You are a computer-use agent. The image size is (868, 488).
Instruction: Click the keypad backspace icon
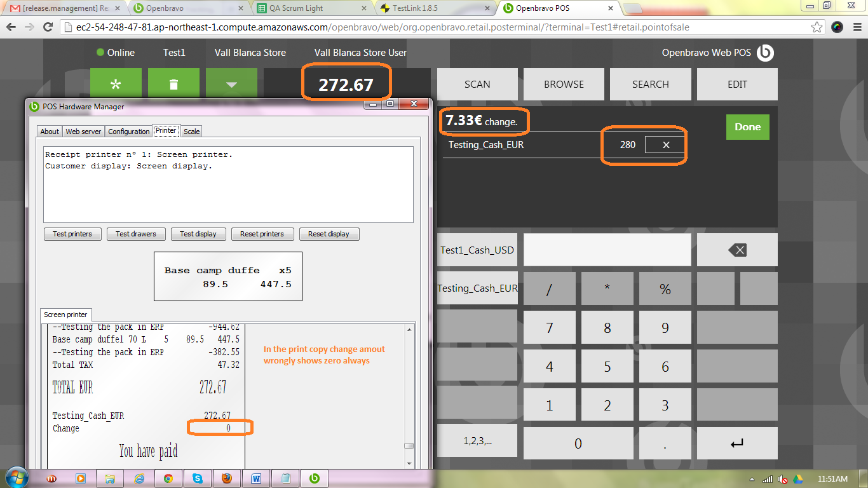[737, 250]
